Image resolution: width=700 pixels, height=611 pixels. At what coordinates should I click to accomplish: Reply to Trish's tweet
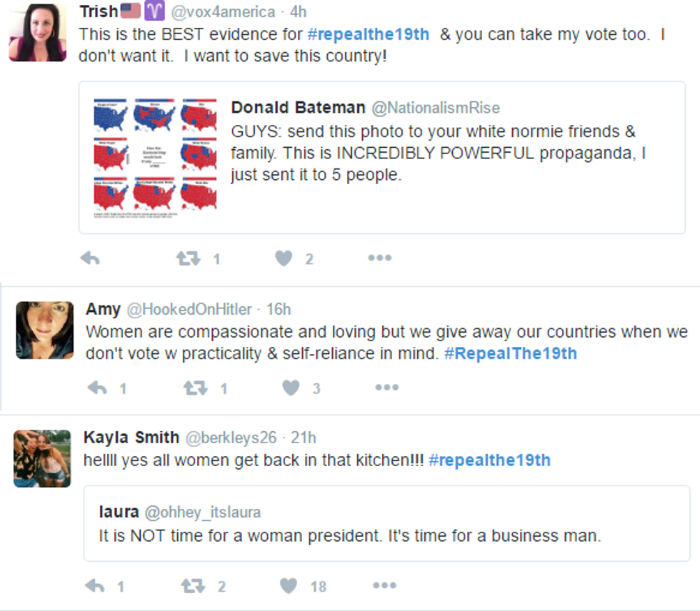click(x=90, y=258)
